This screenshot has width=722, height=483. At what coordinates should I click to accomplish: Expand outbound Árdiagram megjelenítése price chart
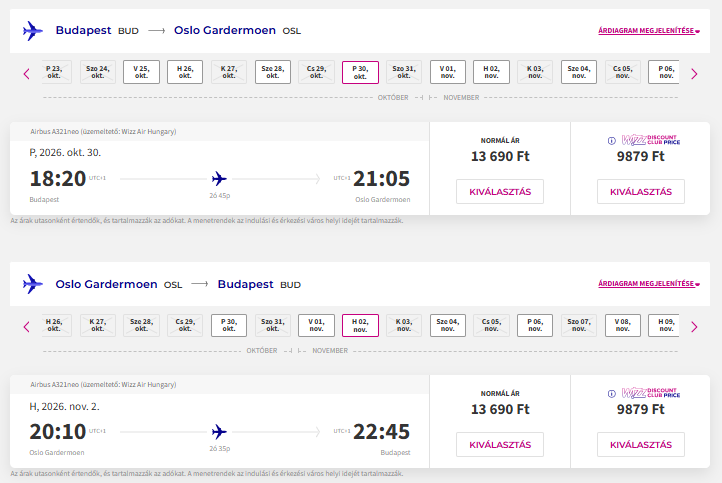click(x=649, y=31)
